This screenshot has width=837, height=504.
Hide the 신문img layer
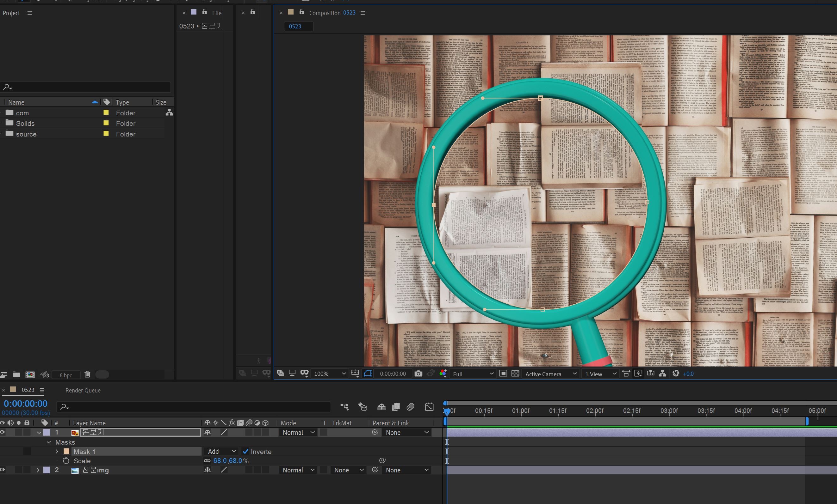[x=3, y=470]
